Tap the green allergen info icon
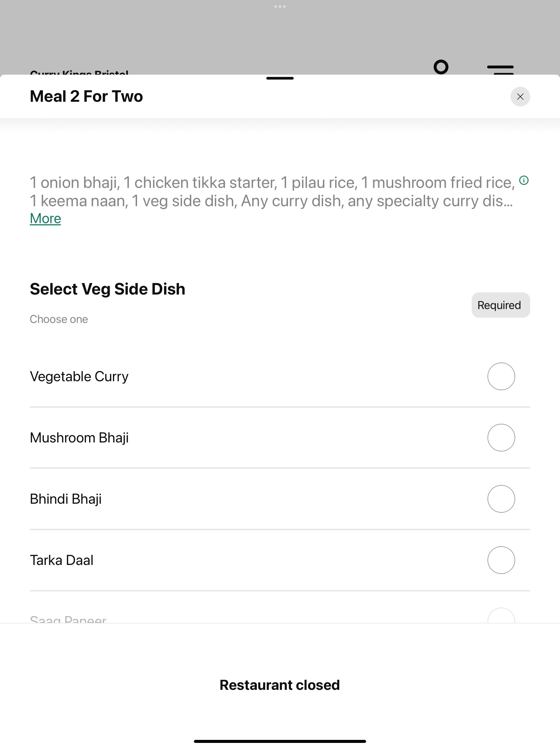This screenshot has height=747, width=560. 524,180
